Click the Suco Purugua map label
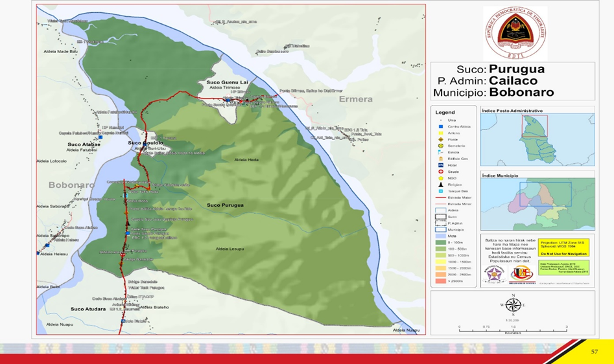Image resolution: width=614 pixels, height=364 pixels. 225,205
